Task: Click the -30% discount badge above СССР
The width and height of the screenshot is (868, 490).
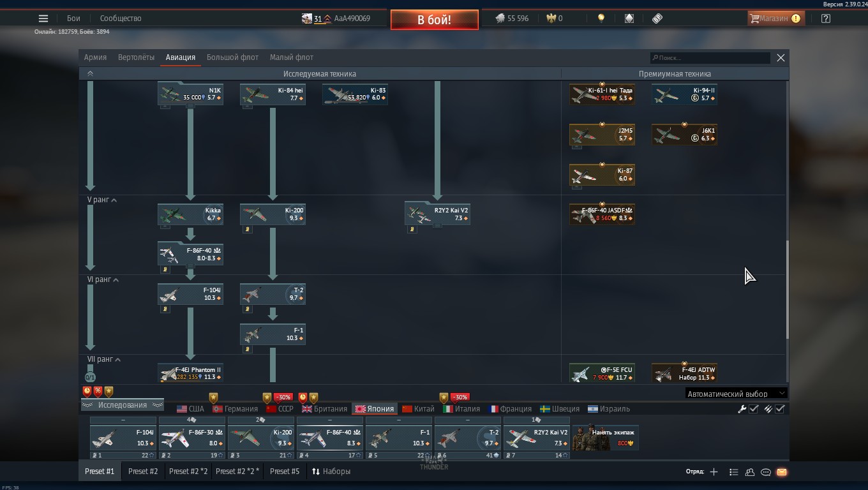Action: 283,397
